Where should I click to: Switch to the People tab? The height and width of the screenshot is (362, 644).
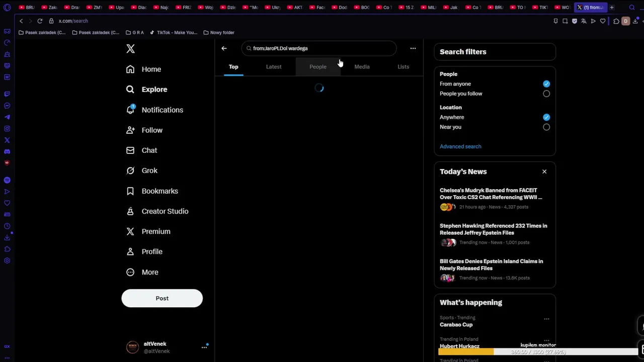tap(318, 67)
